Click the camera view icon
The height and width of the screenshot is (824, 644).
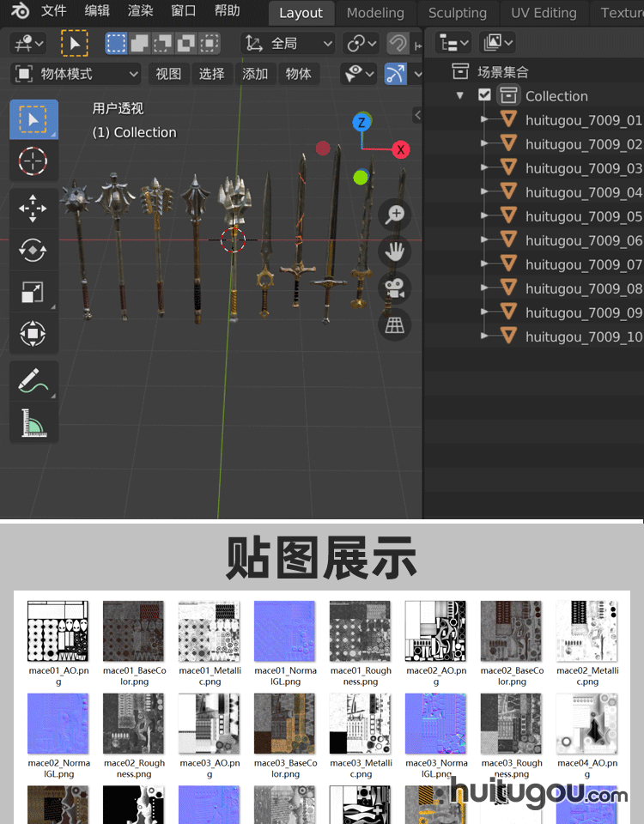point(395,288)
